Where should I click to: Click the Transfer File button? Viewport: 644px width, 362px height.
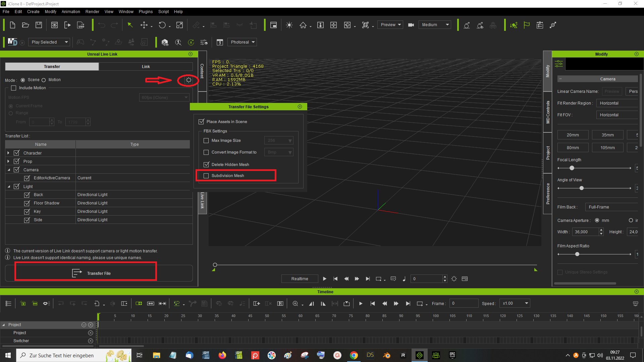pyautogui.click(x=99, y=273)
